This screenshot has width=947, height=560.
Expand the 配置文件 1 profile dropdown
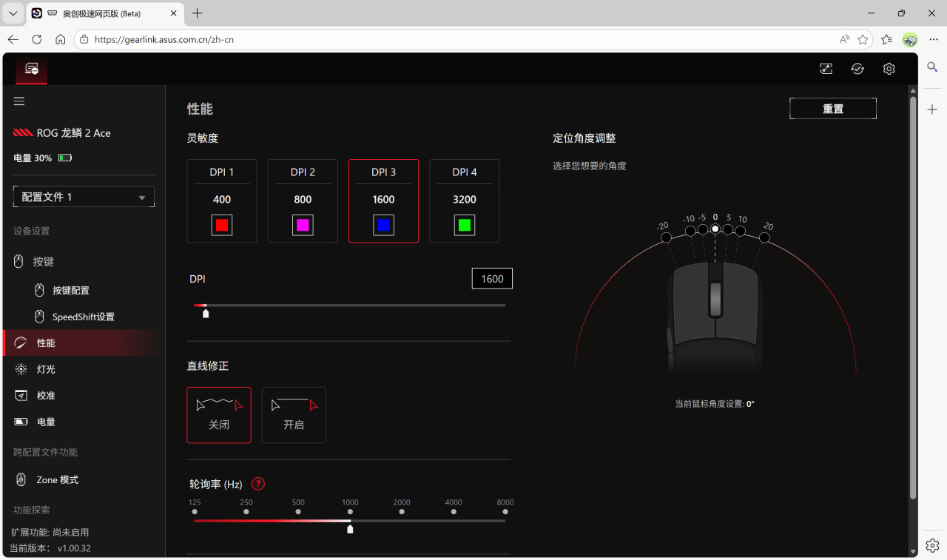click(x=84, y=197)
